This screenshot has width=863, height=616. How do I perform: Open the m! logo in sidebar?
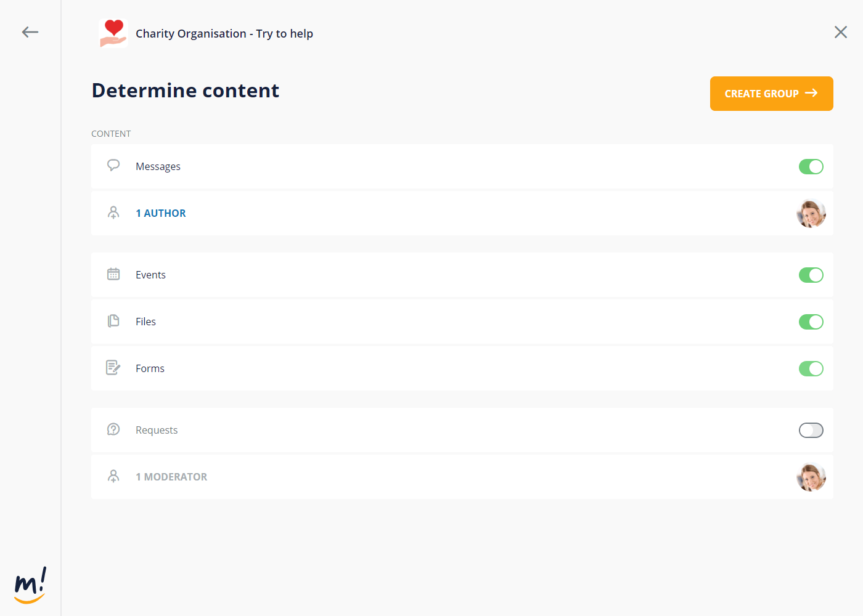(30, 585)
